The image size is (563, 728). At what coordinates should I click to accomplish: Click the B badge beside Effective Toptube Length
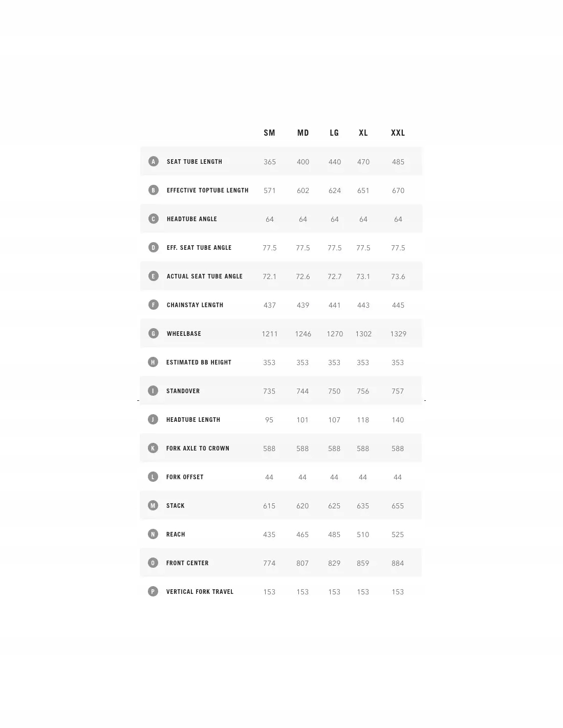pyautogui.click(x=154, y=190)
